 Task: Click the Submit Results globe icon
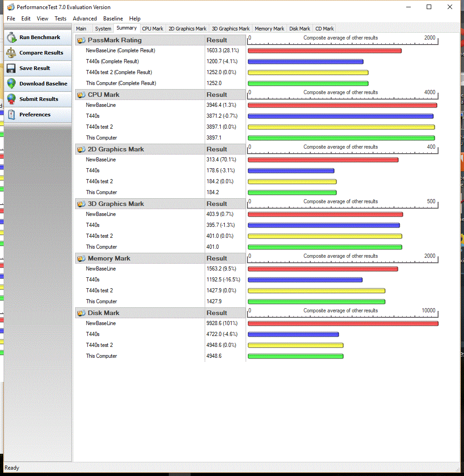[11, 99]
